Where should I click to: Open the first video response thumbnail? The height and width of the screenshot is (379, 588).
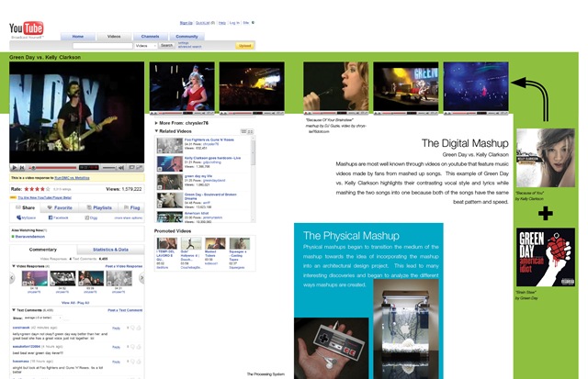click(x=35, y=278)
